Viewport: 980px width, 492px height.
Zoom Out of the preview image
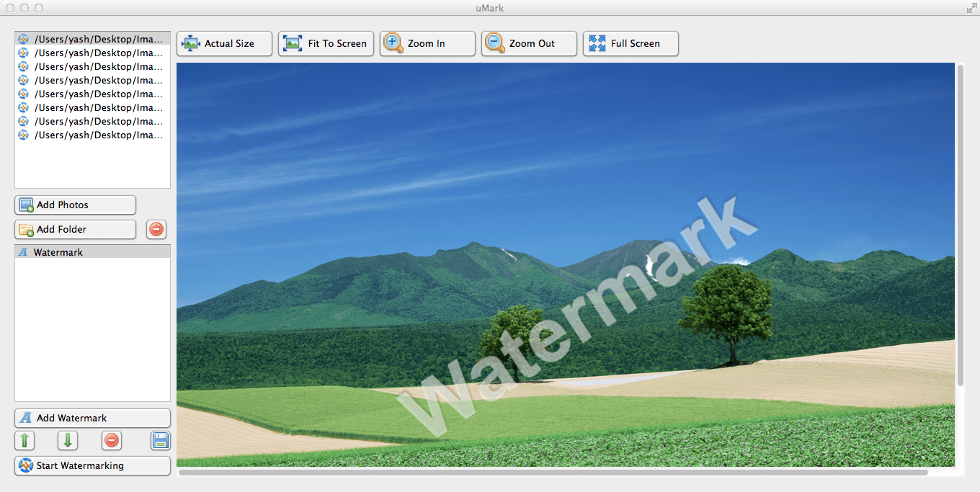[529, 43]
